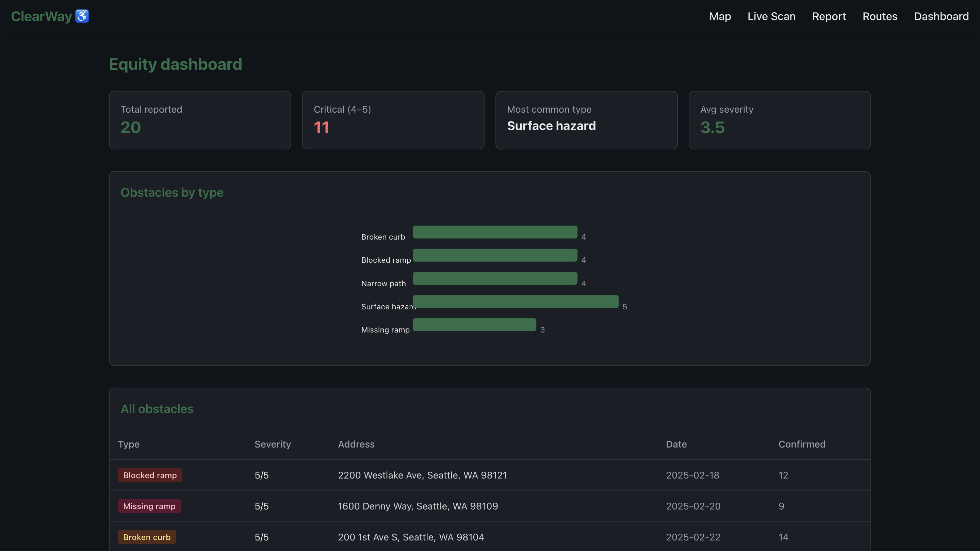Click the Surface hazard chart bar
Screen dimensions: 980x551
[x=515, y=302]
